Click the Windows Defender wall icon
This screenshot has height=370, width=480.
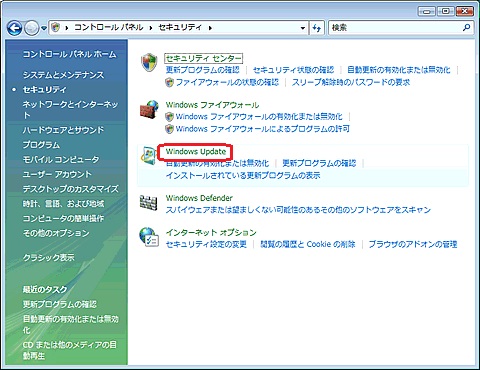pos(148,202)
